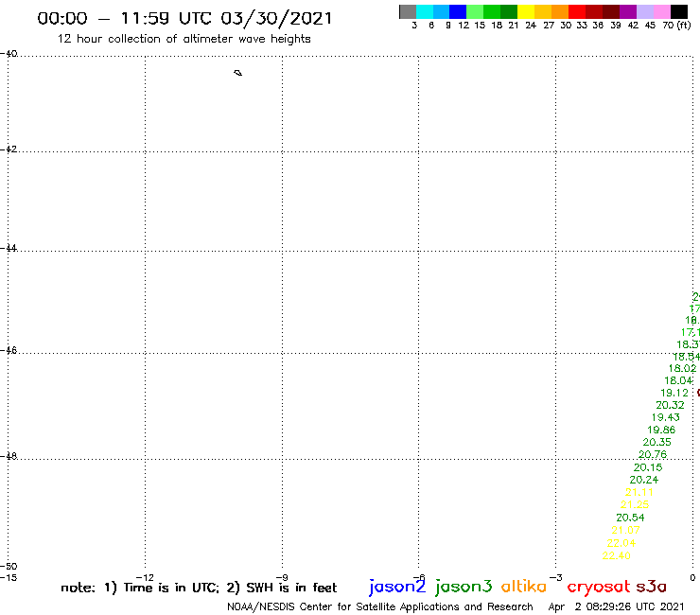Screen dimensions: 700x615
Task: Click the wave height value 19.43
Action: click(x=666, y=417)
